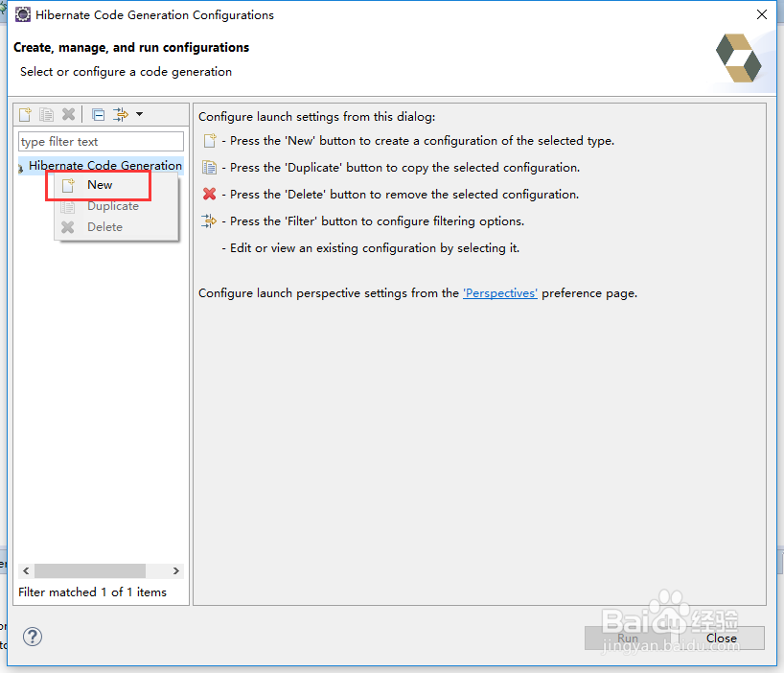784x673 pixels.
Task: Click the Filter launch configurations toolbar icon
Action: point(121,114)
